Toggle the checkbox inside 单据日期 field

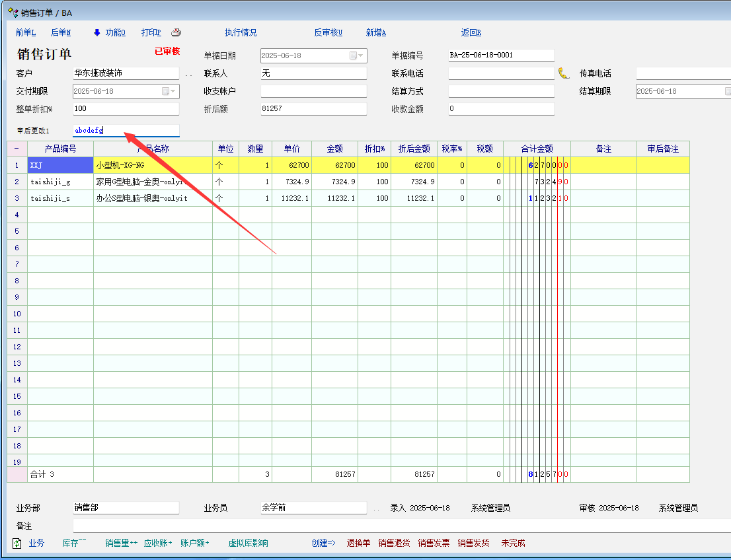tap(353, 55)
